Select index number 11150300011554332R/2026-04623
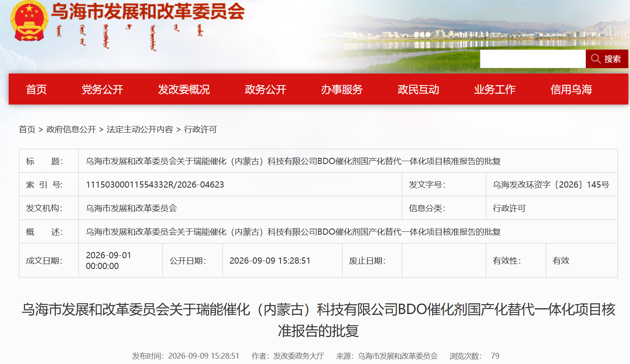The width and height of the screenshot is (630, 364). [155, 185]
